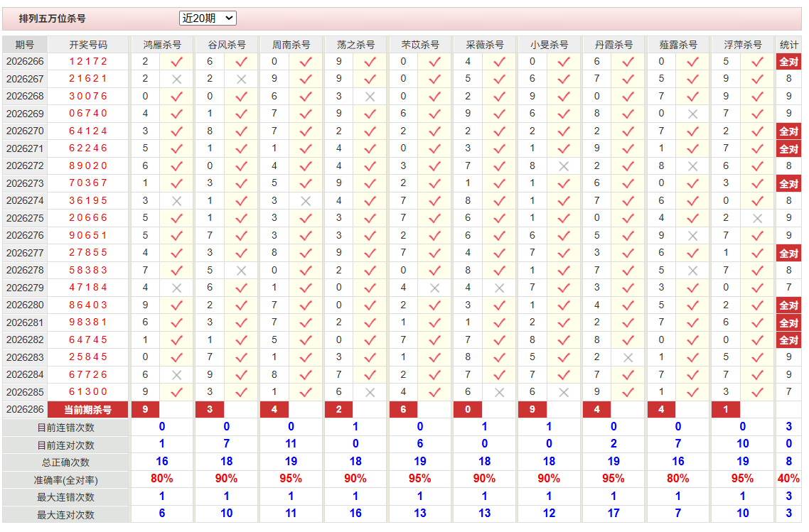Click the 丹霞杀号 column header
The image size is (809, 532).
[614, 45]
